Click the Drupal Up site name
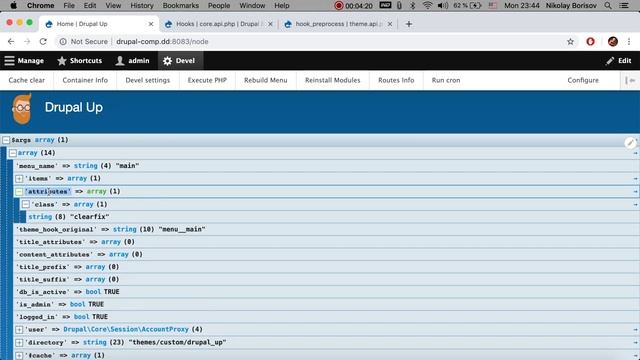 73,107
